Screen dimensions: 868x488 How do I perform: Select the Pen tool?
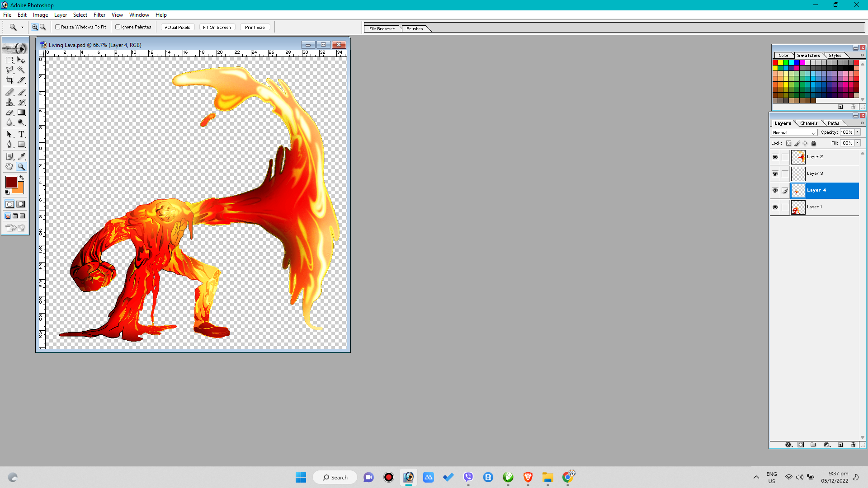(9, 145)
